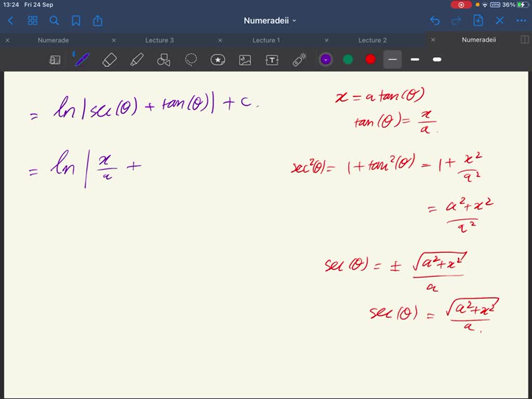Select the Text tool
The height and width of the screenshot is (399, 532).
point(272,59)
